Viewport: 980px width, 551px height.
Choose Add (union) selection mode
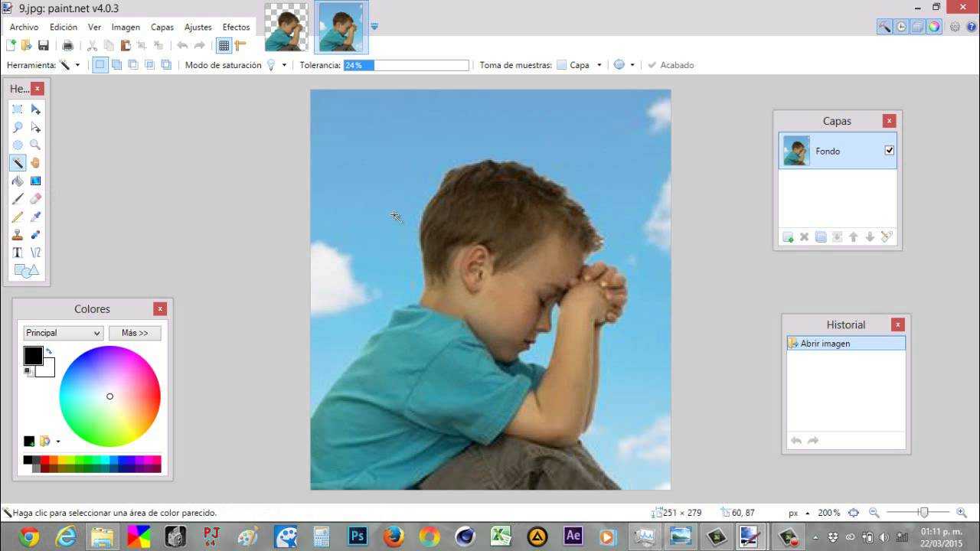coord(116,65)
